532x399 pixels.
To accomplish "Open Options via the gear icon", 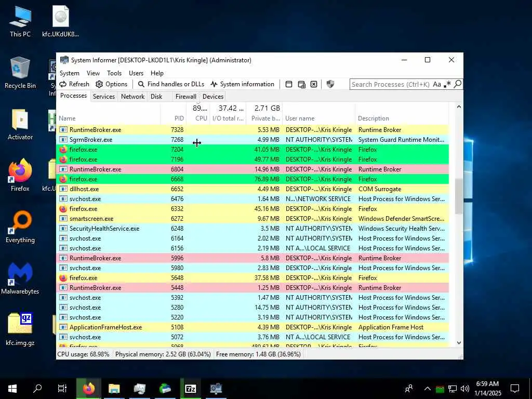I will tap(99, 84).
